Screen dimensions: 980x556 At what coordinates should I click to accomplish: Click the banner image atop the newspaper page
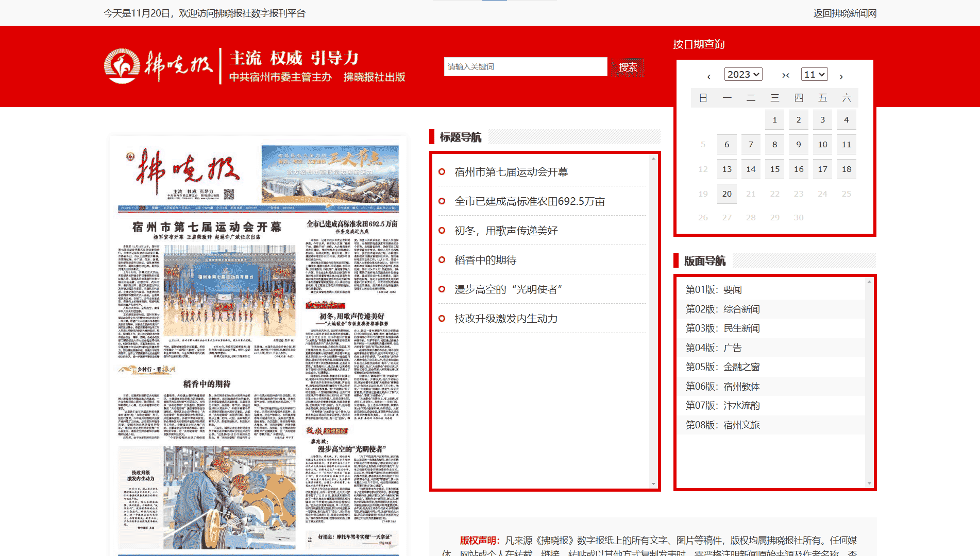coord(330,174)
